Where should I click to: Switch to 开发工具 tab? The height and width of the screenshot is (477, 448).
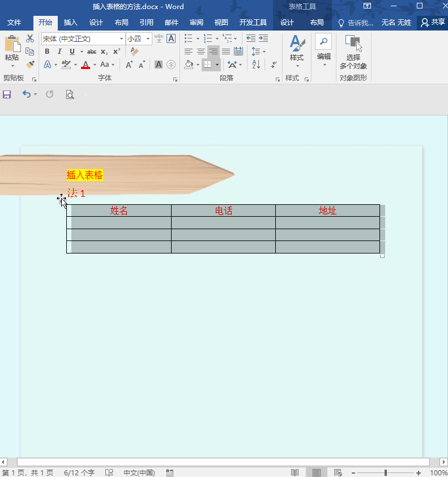(253, 23)
